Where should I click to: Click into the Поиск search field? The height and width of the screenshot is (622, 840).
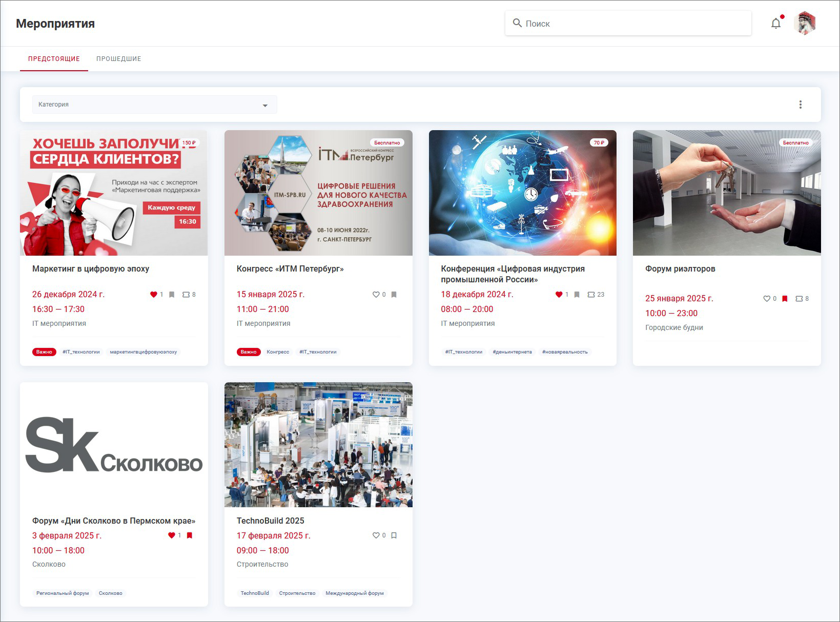[x=636, y=24]
